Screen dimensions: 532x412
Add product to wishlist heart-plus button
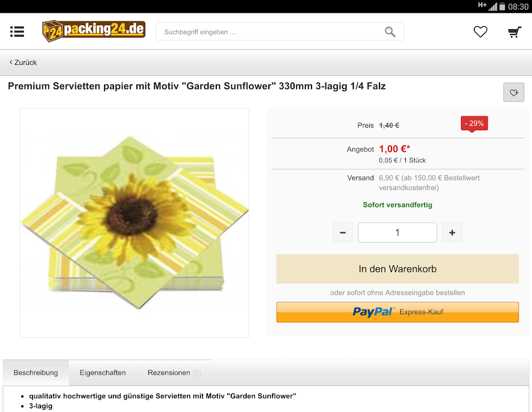pos(513,92)
